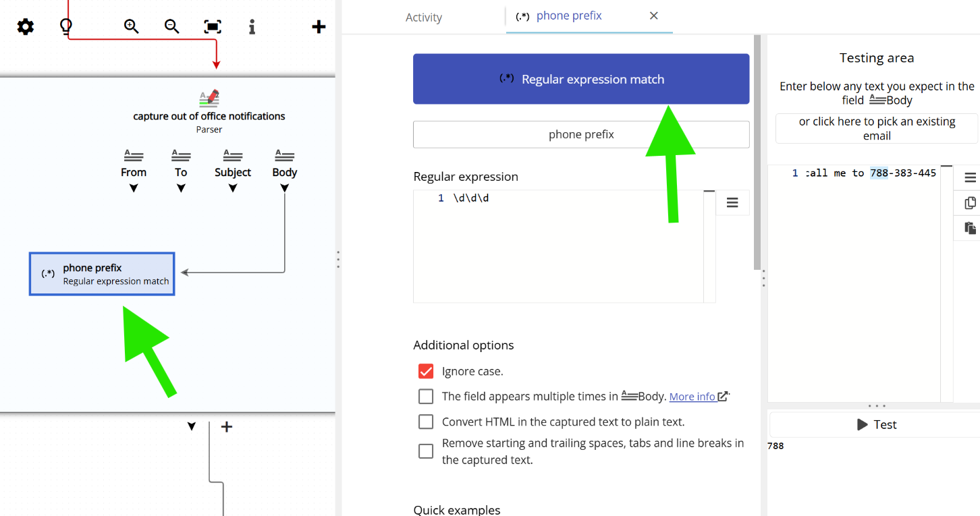Open the settings gear icon
980x516 pixels.
[x=25, y=26]
